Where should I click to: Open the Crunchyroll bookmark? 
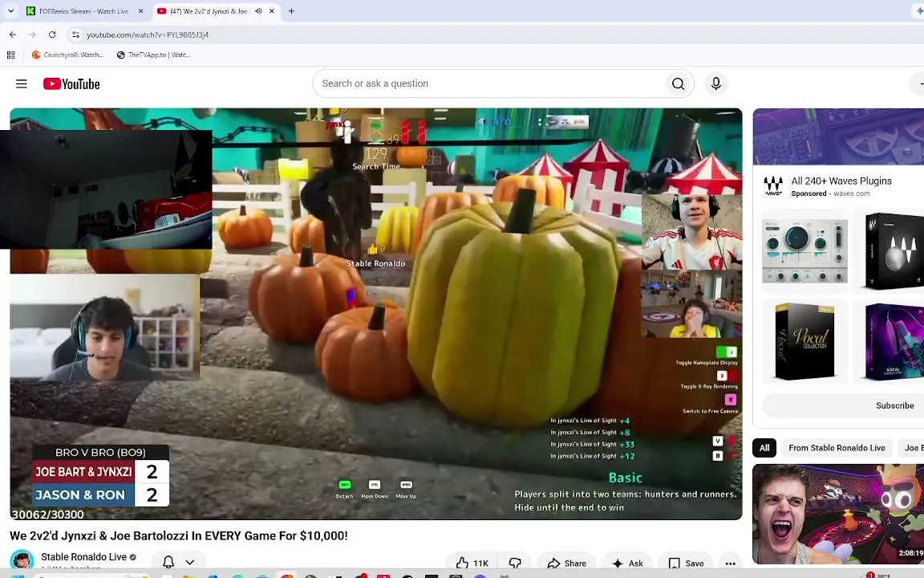click(67, 55)
